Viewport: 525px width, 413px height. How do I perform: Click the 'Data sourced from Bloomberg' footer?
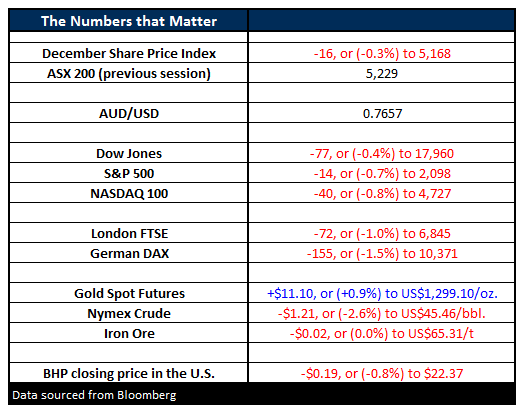[94, 395]
